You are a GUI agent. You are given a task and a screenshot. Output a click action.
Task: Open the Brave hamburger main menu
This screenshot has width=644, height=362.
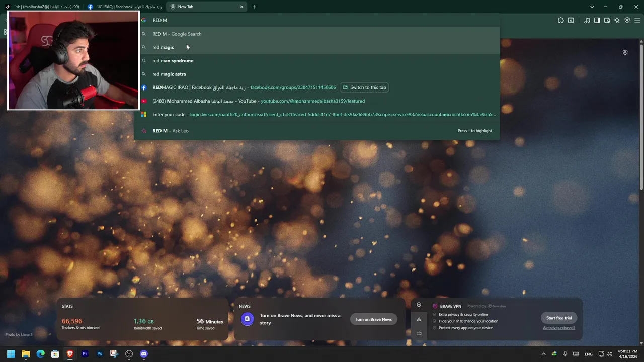coord(637,20)
